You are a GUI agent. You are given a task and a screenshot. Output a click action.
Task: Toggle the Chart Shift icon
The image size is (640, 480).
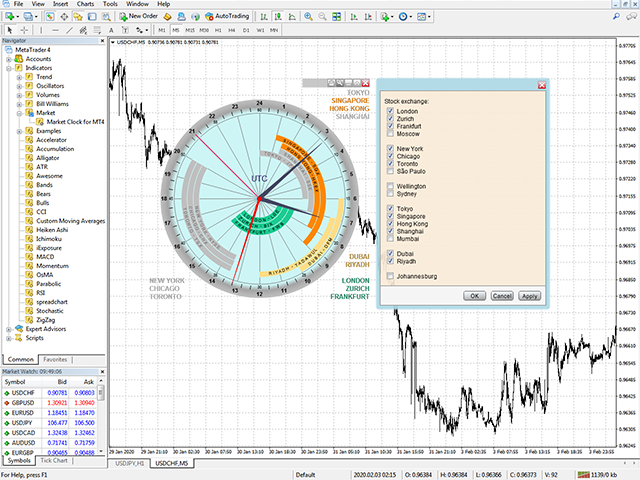368,16
